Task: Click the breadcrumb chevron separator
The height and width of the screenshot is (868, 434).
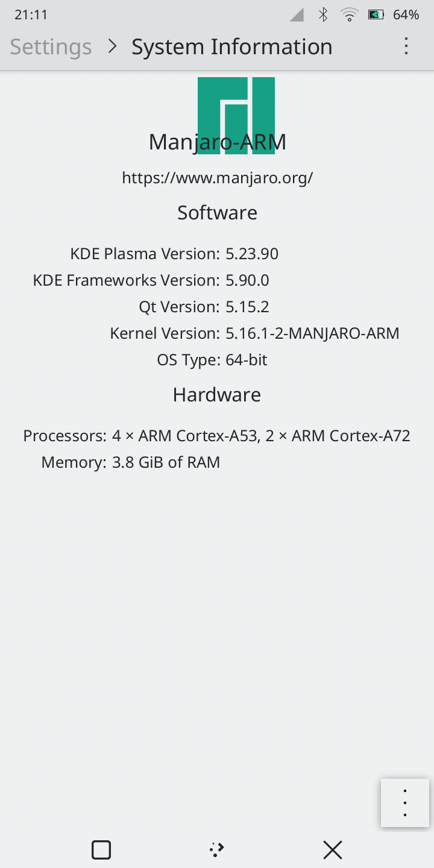Action: (x=112, y=46)
